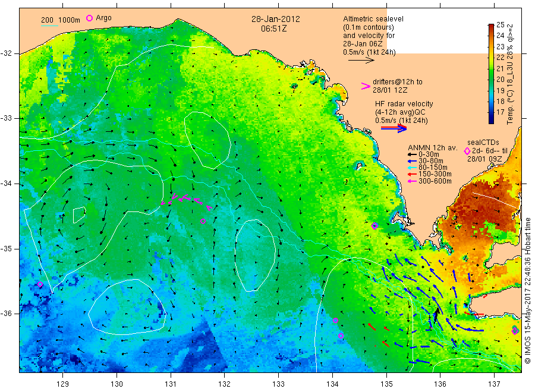Click the magenta drifter track near -34.2, 131

pyautogui.click(x=186, y=200)
